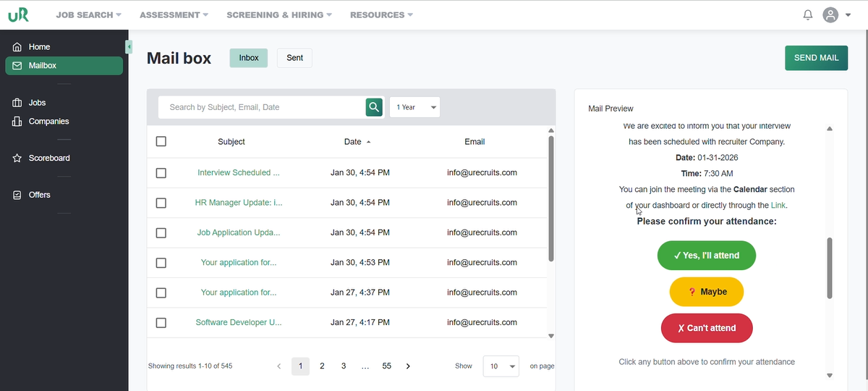Viewport: 868px width, 391px height.
Task: Expand the Job Search menu
Action: click(88, 15)
